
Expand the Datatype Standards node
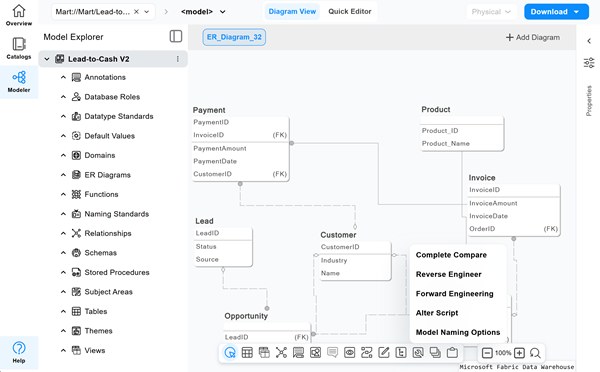pos(63,116)
